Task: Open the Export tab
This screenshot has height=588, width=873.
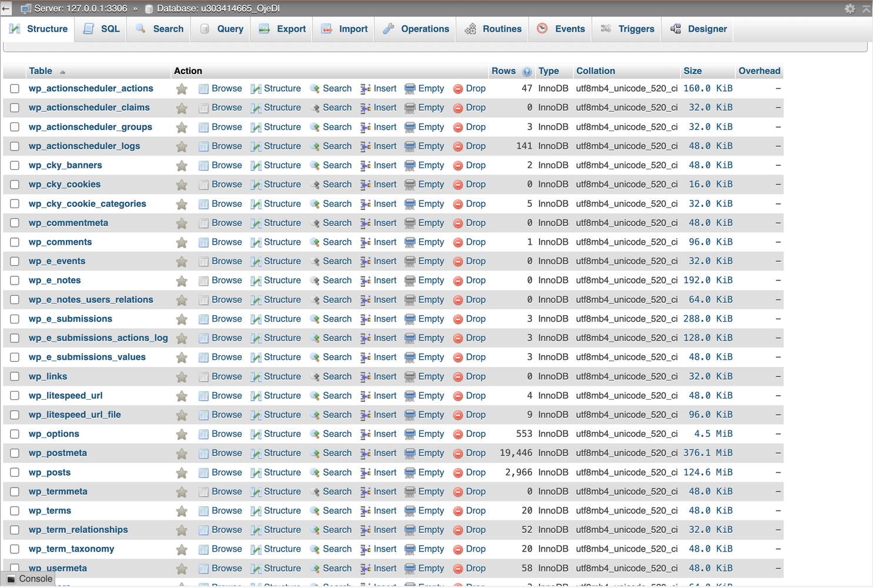Action: point(283,29)
